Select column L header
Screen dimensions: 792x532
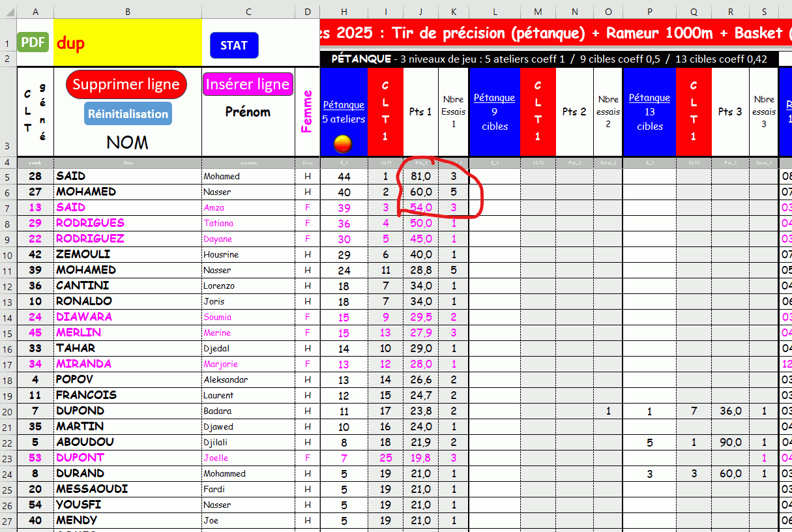pos(494,12)
